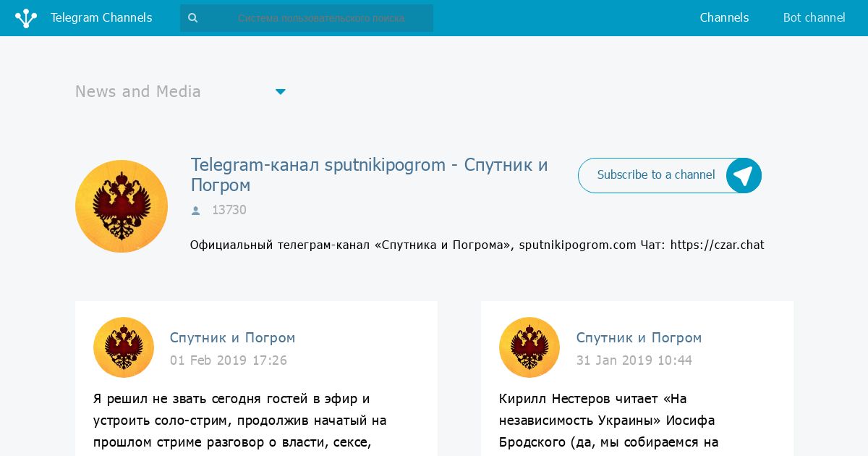Open author name on 01 Feb 2019 post
Viewport: 868px width, 456px height.
click(x=233, y=338)
